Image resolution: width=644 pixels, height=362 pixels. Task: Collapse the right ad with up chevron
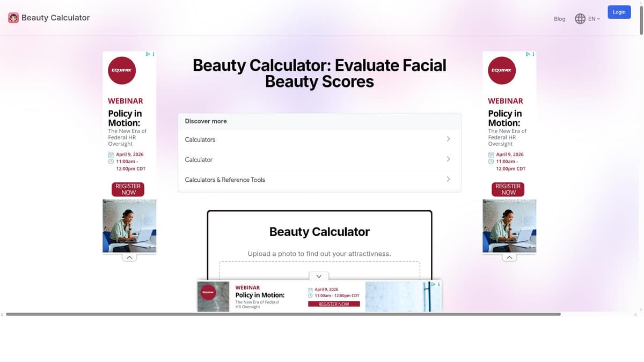509,257
